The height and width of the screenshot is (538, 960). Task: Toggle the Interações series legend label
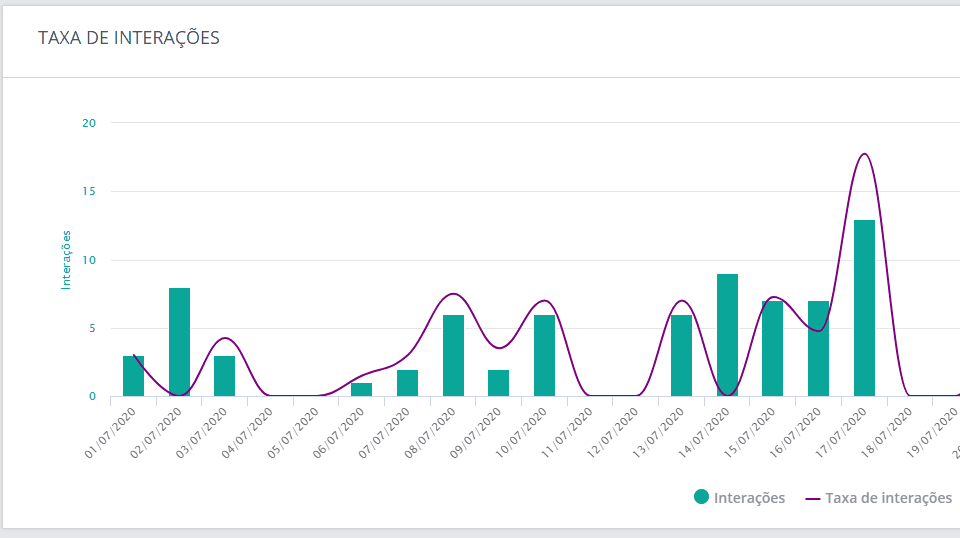[749, 498]
